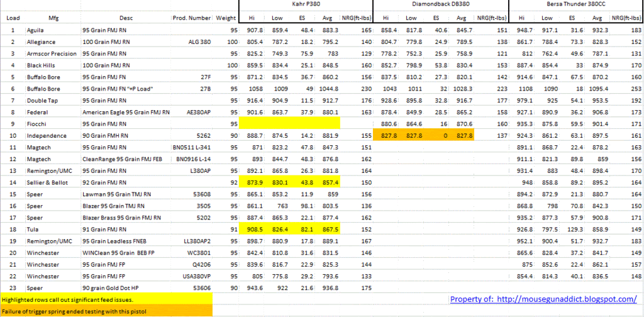Select product number L380AP
The width and height of the screenshot is (644, 317).
(x=201, y=170)
